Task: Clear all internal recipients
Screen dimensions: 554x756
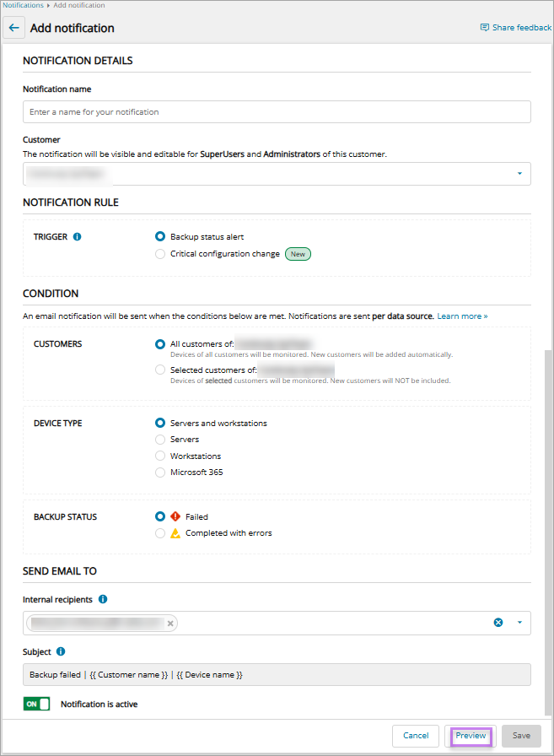Action: 498,623
